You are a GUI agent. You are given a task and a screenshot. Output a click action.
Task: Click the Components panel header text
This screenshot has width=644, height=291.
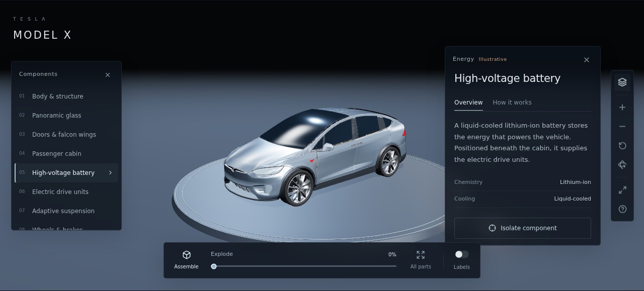point(38,74)
